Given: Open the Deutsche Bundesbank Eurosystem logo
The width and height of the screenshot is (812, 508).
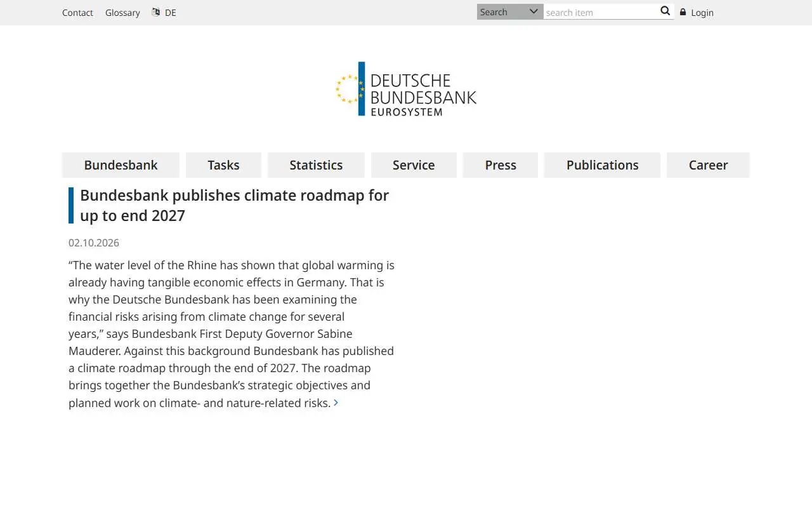Looking at the screenshot, I should 406,89.
